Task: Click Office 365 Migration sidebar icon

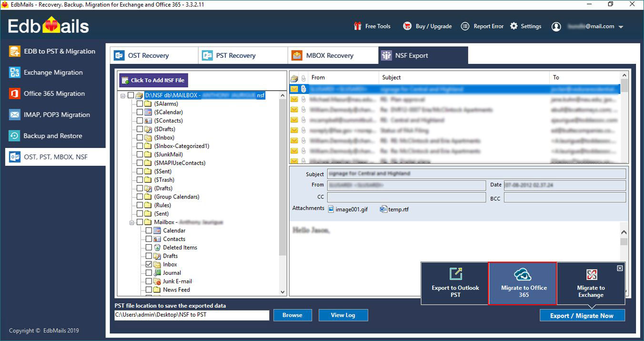Action: click(15, 93)
